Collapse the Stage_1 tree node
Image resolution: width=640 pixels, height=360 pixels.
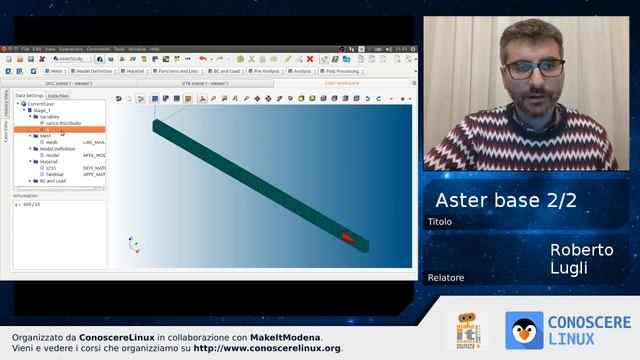[24, 110]
